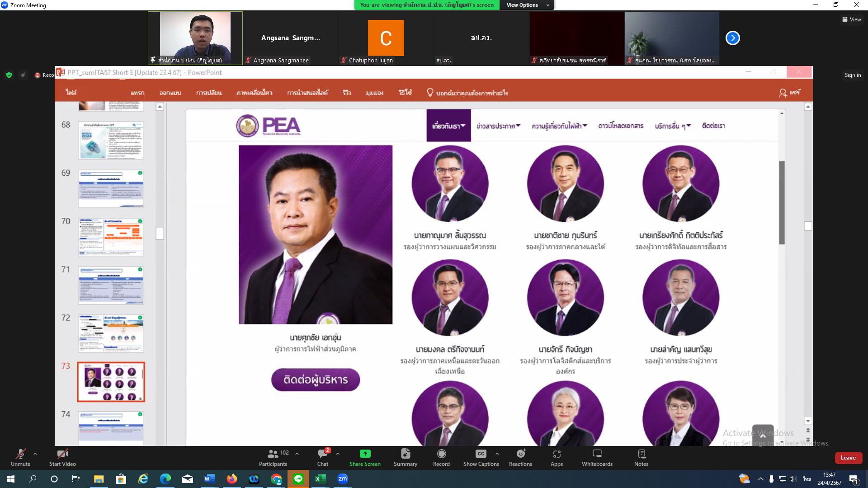
Task: Click the ติดต่อผู้บริหาร button on the slide
Action: pyautogui.click(x=316, y=380)
